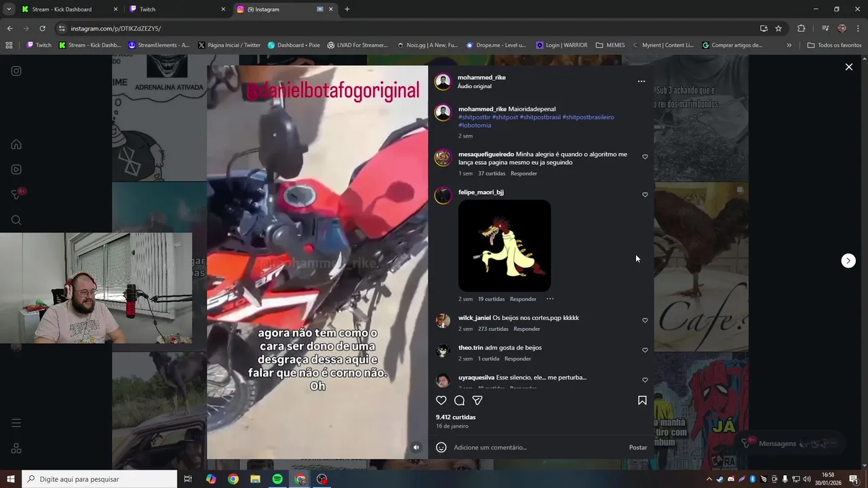The width and height of the screenshot is (868, 488).
Task: Open mohammed_rike profile from header username
Action: (481, 77)
